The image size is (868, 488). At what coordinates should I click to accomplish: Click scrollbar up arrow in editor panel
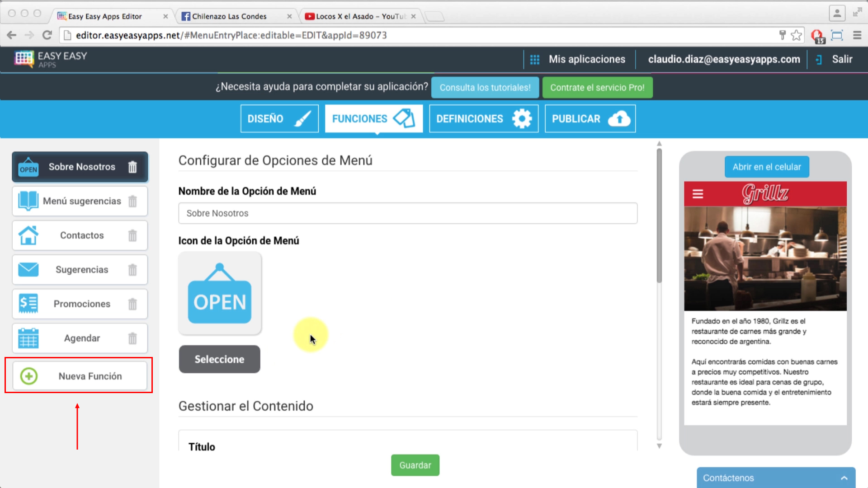(x=659, y=144)
